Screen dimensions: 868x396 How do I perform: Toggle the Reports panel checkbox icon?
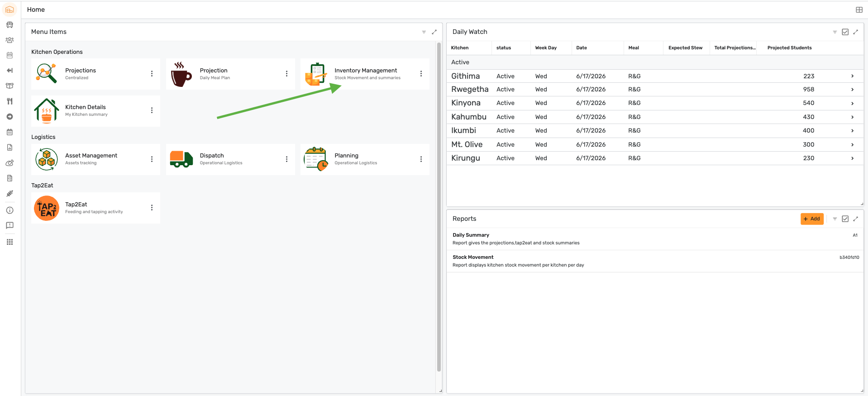pos(845,219)
